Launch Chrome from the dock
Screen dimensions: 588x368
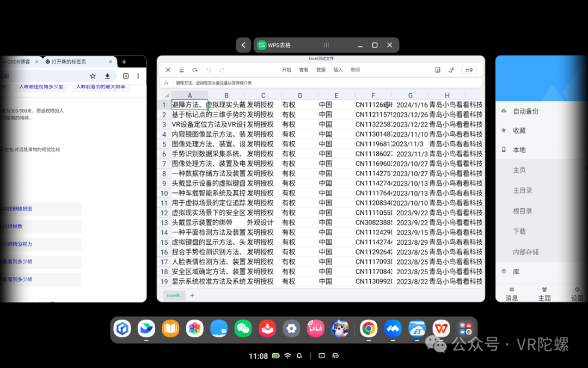pos(369,329)
